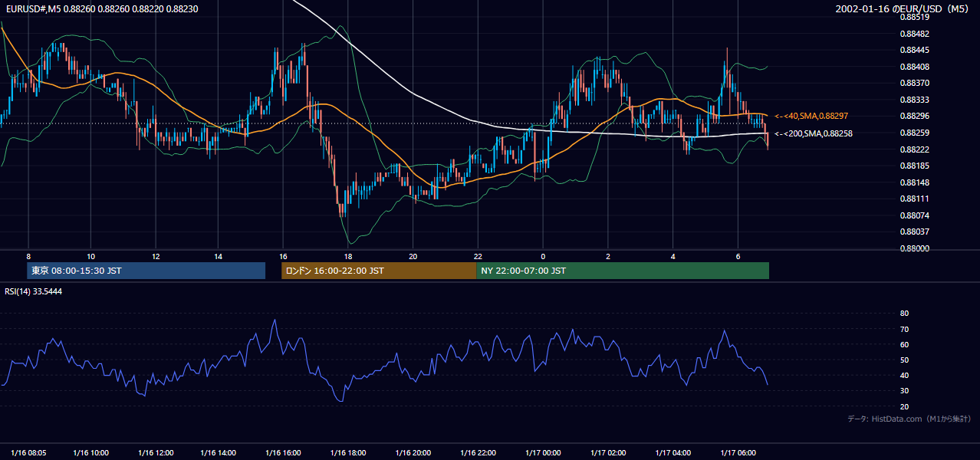The width and height of the screenshot is (980, 460).
Task: Click hour label 10 under the price chart
Action: click(90, 256)
